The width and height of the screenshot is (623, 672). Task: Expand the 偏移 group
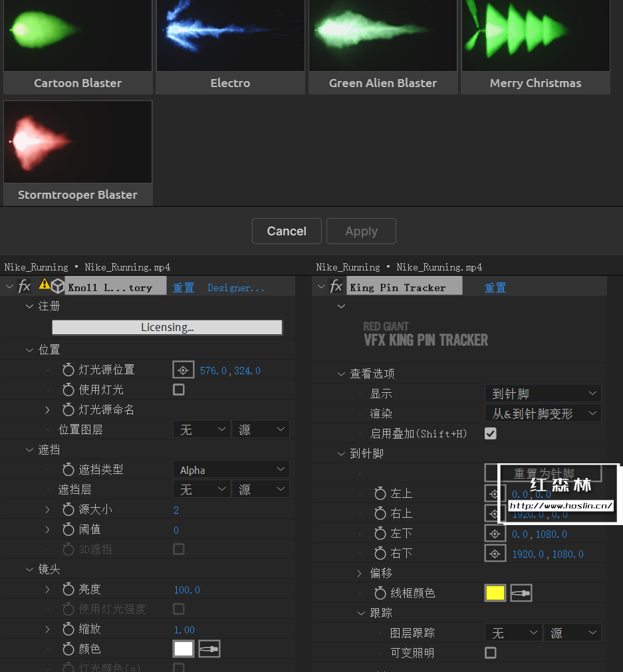tap(359, 574)
